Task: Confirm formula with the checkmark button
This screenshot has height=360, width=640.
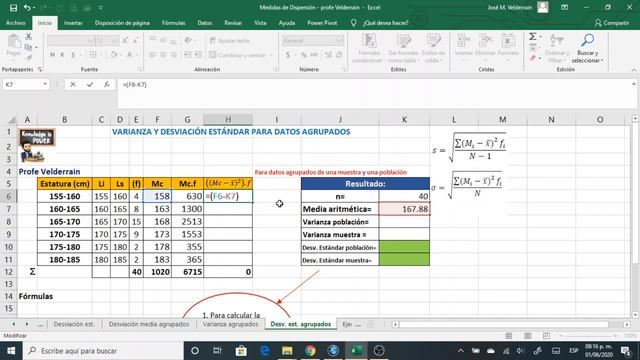Action: 90,84
